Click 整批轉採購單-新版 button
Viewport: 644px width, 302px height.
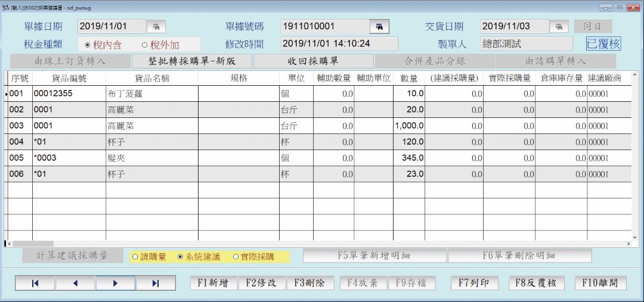191,61
